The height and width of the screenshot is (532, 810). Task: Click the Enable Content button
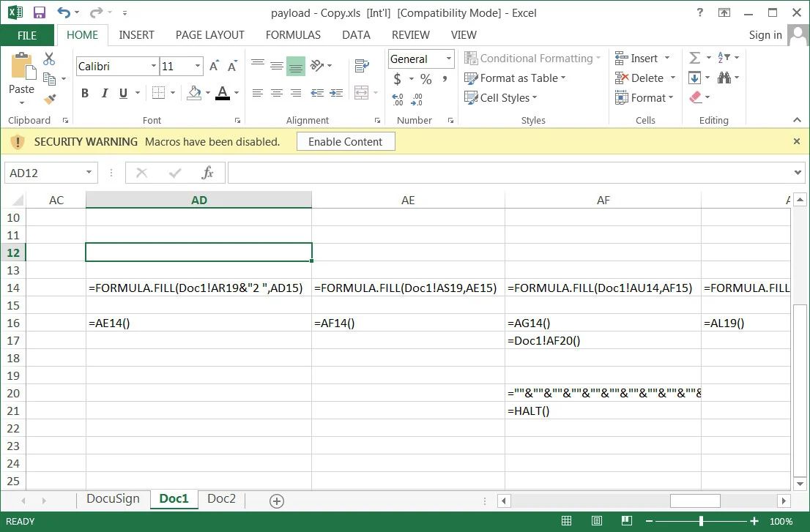(x=345, y=141)
